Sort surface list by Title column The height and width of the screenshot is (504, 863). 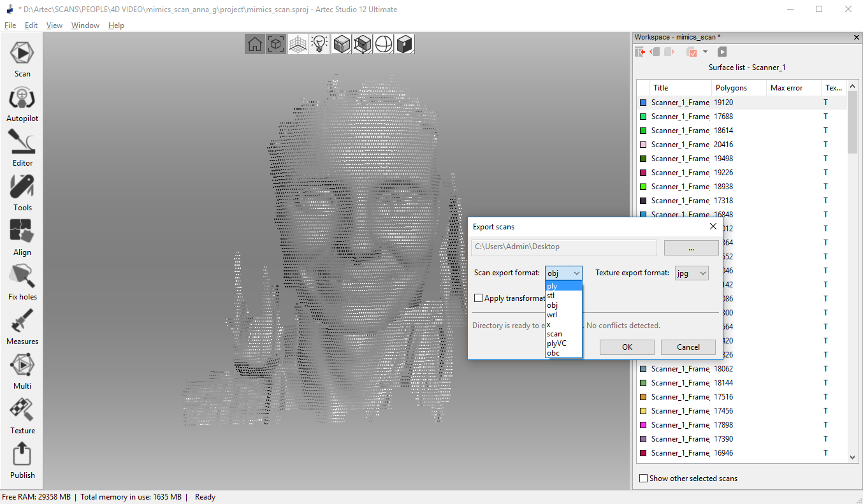(681, 88)
